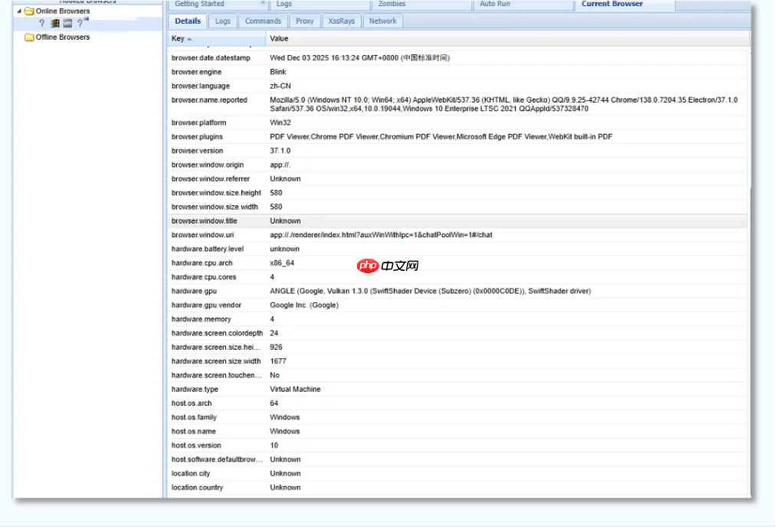Close the Getting Started tab
This screenshot has width=776, height=532.
click(264, 4)
